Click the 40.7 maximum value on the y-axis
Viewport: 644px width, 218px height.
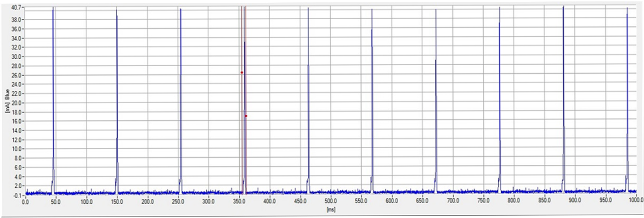17,8
